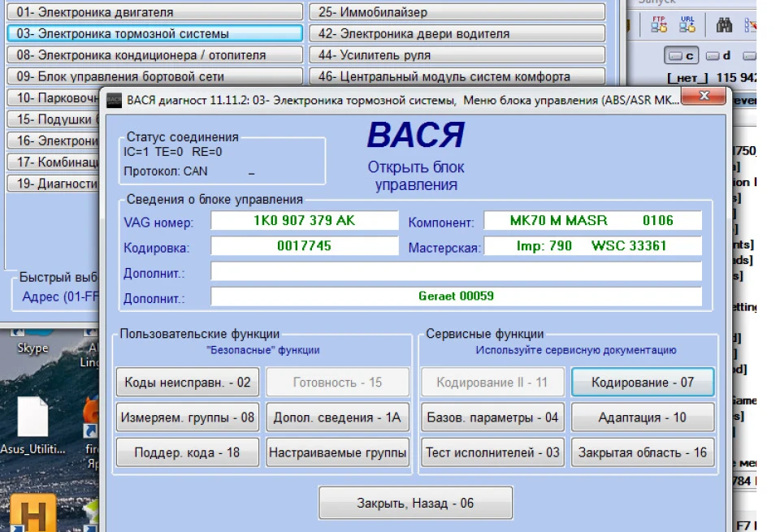Open Допол. сведения - 1A
Screen dimensions: 780x532
click(x=338, y=417)
